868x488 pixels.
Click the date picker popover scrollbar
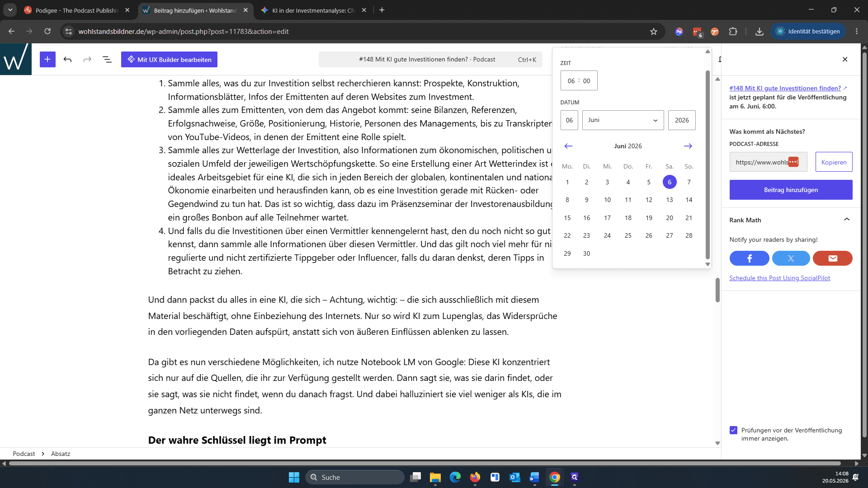click(708, 164)
